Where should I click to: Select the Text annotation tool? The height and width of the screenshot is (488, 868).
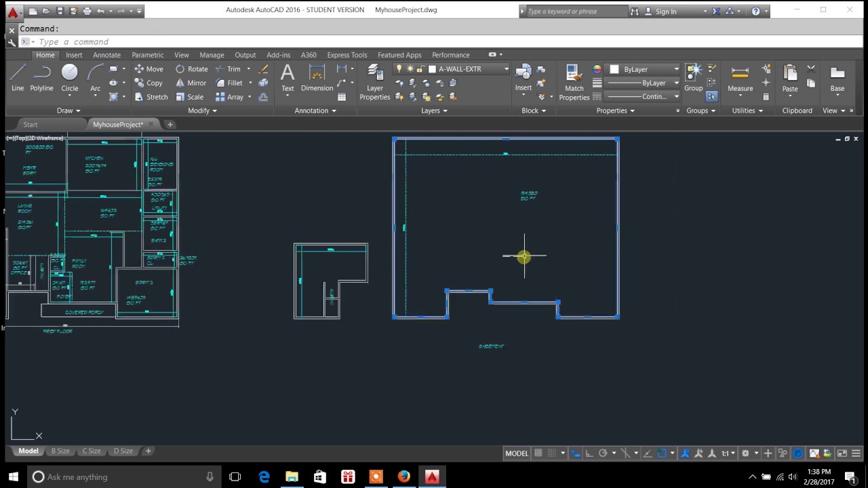click(x=288, y=77)
